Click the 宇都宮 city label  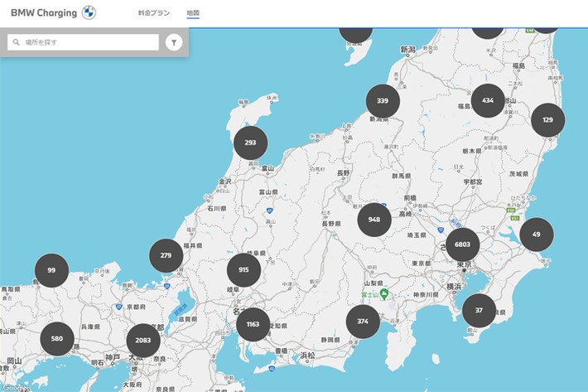click(473, 182)
